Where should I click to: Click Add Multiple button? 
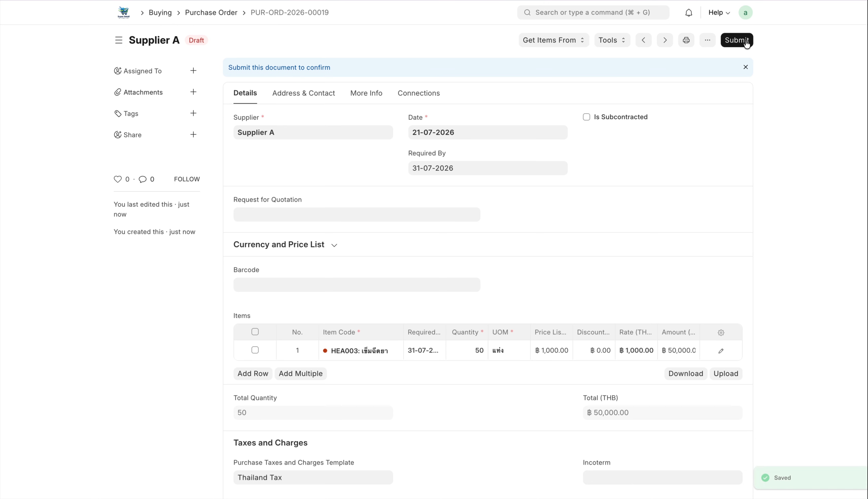301,373
